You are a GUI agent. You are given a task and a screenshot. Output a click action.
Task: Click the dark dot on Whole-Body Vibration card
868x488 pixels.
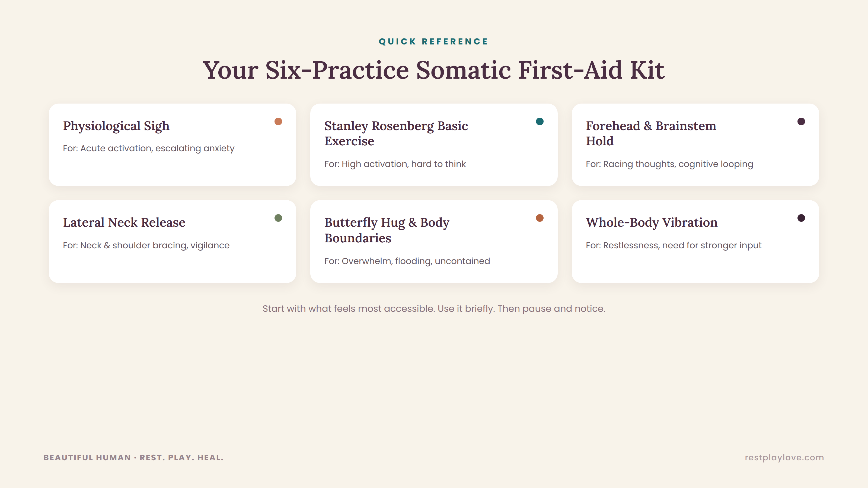tap(801, 218)
